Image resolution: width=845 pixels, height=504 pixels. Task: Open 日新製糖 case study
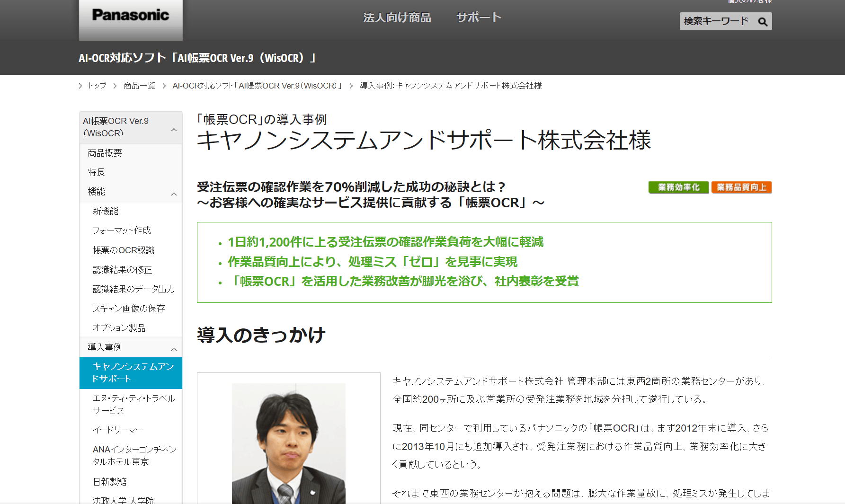click(x=110, y=482)
